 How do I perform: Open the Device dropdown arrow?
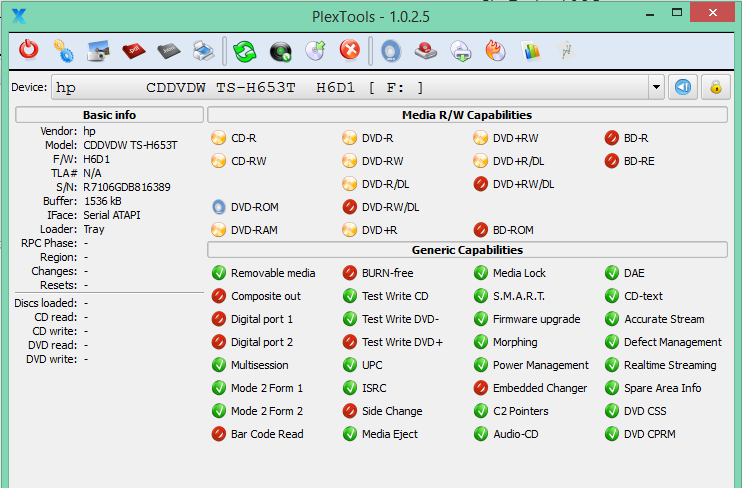656,87
